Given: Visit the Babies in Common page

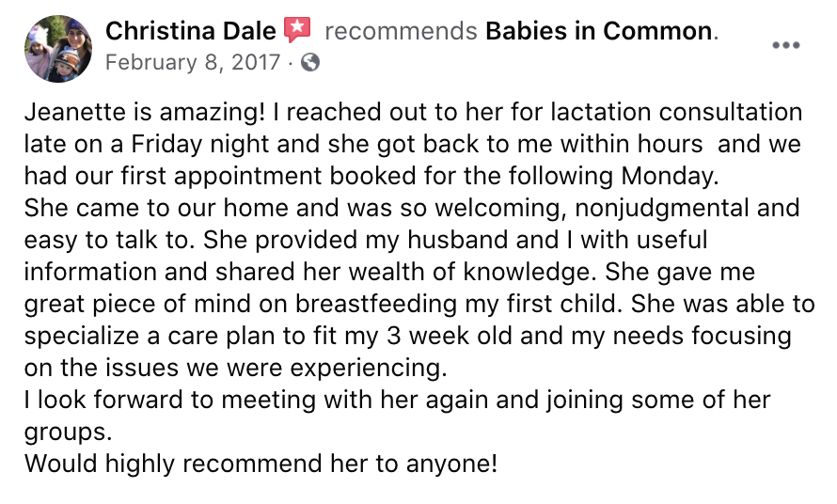Looking at the screenshot, I should pos(599,31).
